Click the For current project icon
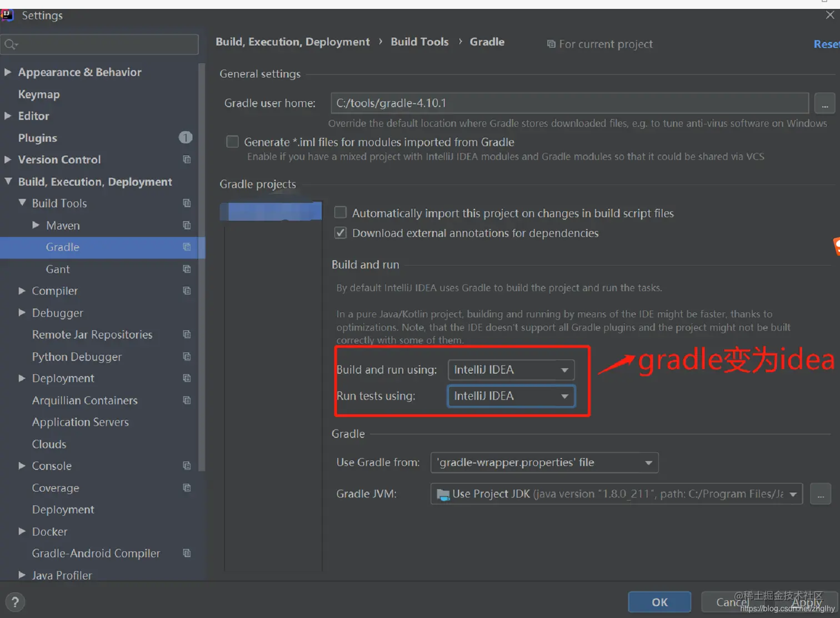The height and width of the screenshot is (618, 840). [x=551, y=44]
